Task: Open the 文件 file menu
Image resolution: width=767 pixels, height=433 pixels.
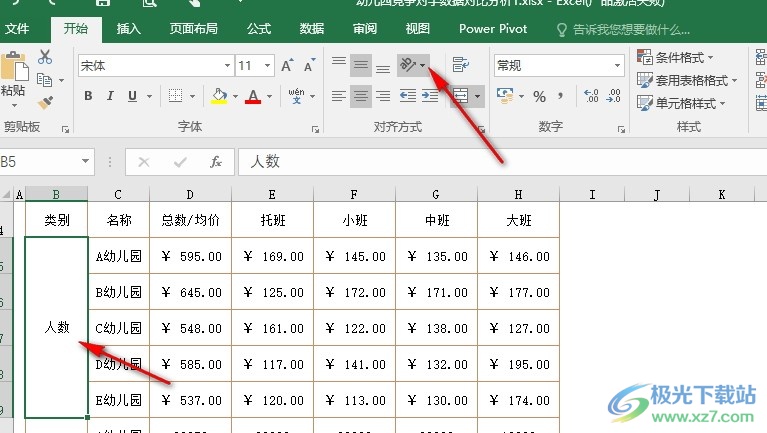Action: (x=17, y=29)
